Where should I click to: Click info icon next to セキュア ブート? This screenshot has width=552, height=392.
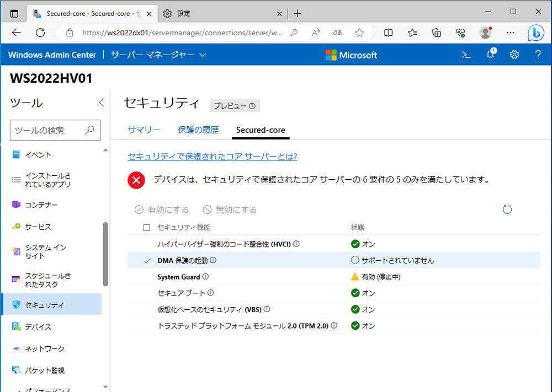pos(210,293)
